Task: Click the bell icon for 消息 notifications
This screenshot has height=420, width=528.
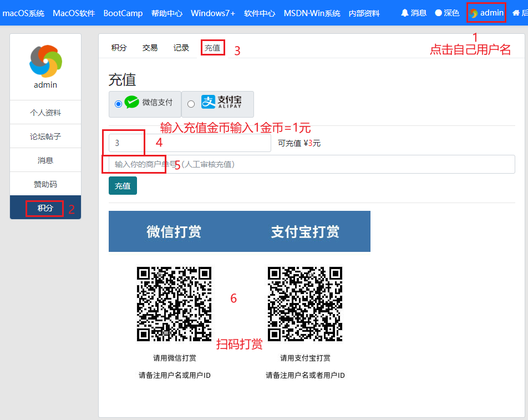Action: coord(405,13)
